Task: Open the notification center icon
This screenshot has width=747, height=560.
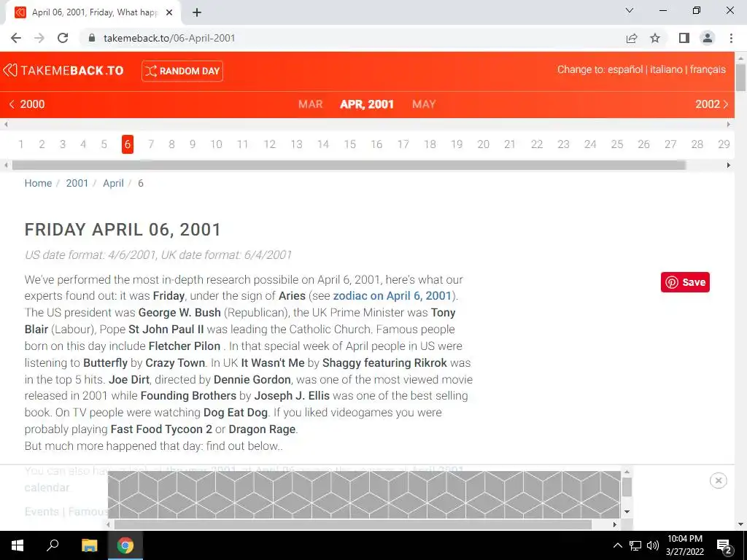Action: tap(724, 545)
